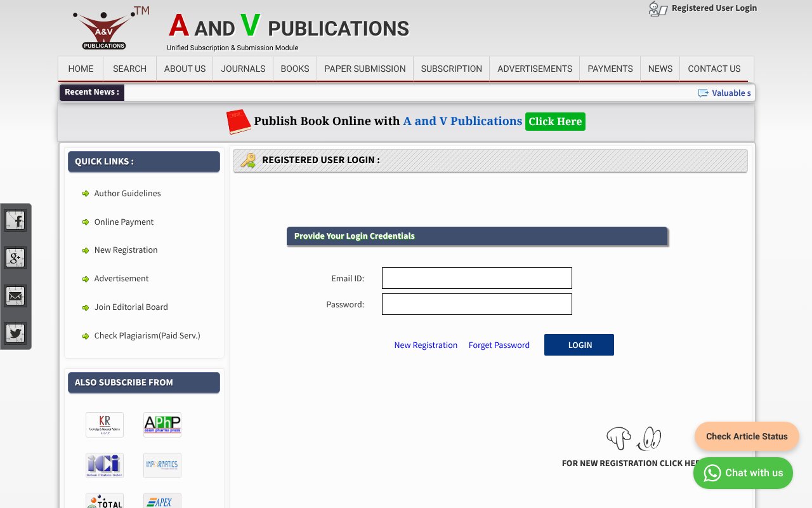
Task: Click the green Click Here publish button
Action: click(555, 121)
